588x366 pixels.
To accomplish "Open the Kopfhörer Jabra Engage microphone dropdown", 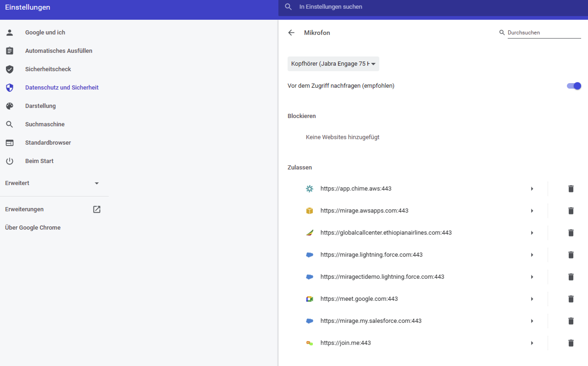I will point(333,64).
